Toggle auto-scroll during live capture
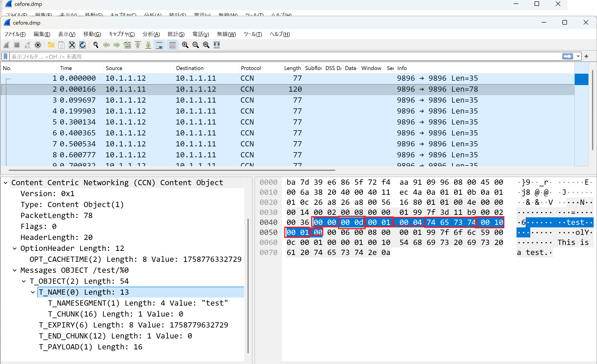 (x=159, y=45)
